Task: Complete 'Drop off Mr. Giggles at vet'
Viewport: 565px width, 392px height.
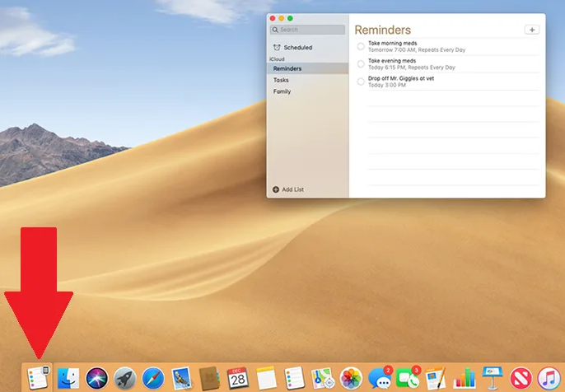Action: 361,82
